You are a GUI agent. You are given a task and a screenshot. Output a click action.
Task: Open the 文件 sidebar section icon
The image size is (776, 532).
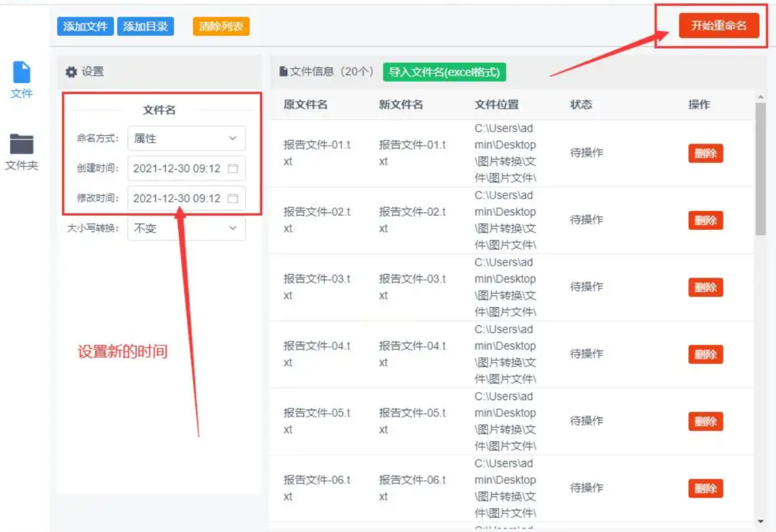(21, 73)
